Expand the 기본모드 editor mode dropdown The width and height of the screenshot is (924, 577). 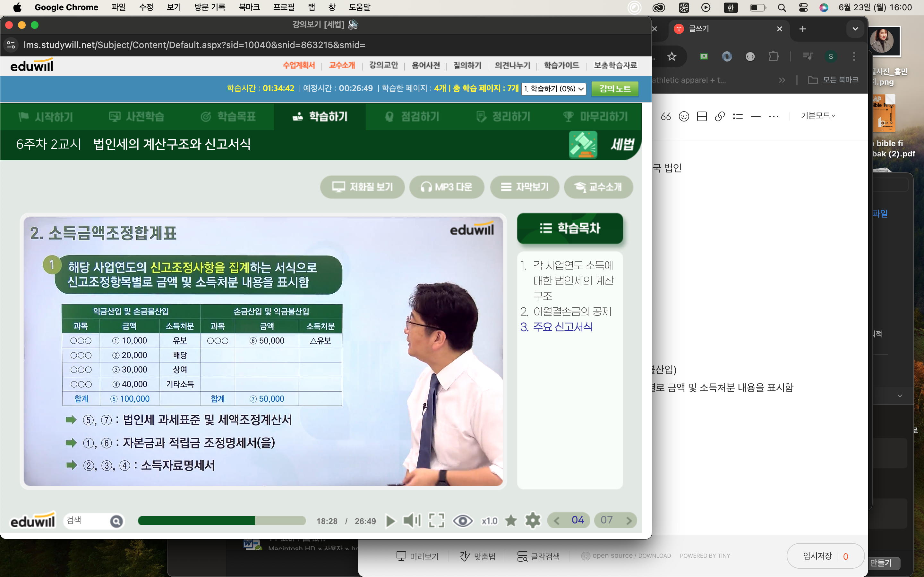click(818, 116)
